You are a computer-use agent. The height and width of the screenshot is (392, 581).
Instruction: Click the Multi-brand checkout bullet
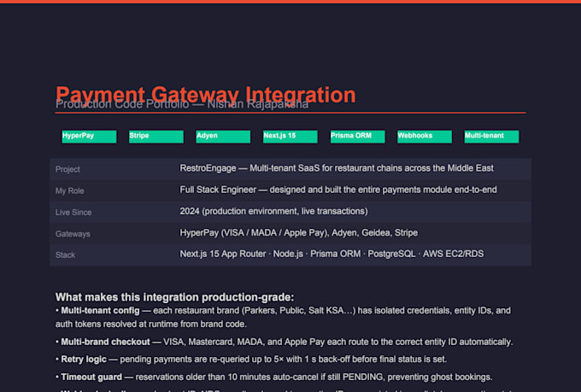(x=285, y=342)
